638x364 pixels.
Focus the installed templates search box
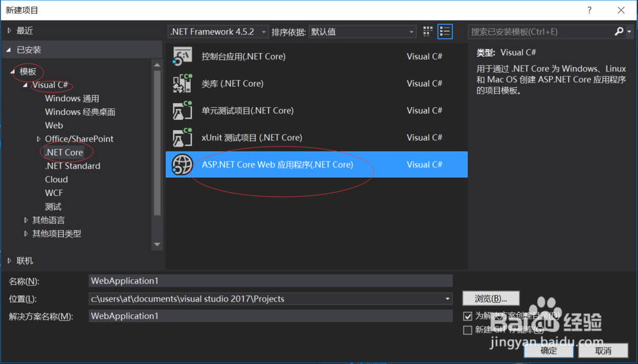pos(540,31)
